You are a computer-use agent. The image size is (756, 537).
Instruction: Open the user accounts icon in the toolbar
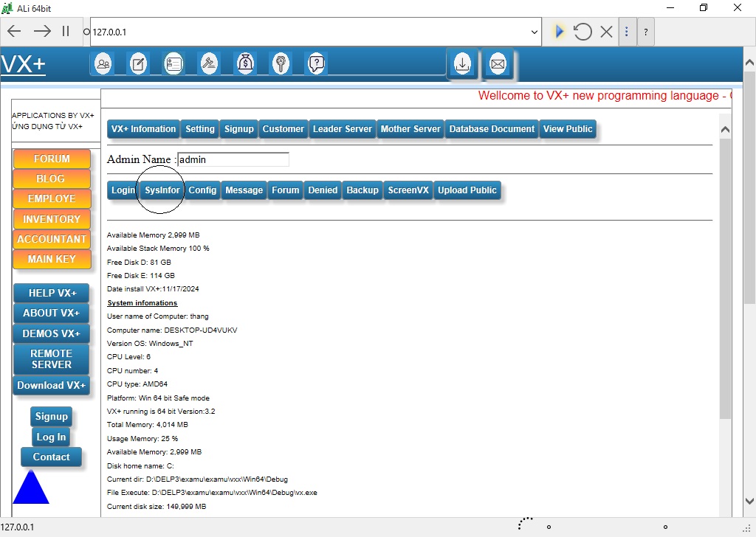(103, 63)
